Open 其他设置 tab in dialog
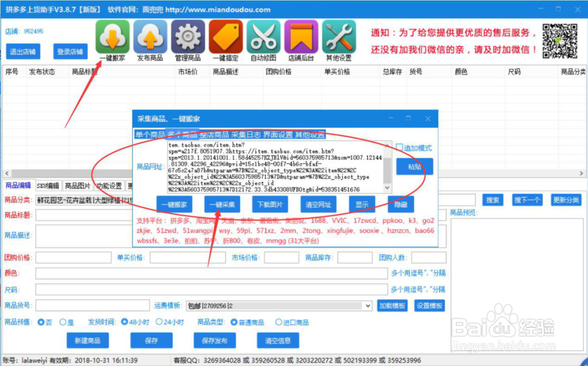The width and height of the screenshot is (588, 366). 310,134
